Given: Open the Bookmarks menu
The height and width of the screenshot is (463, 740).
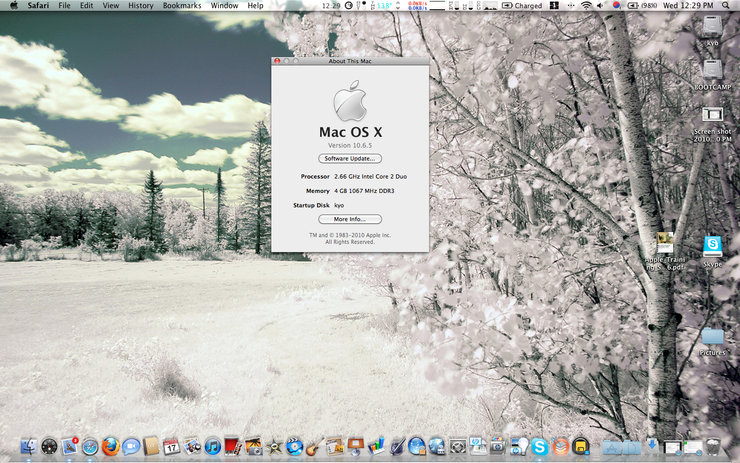Looking at the screenshot, I should click(182, 6).
